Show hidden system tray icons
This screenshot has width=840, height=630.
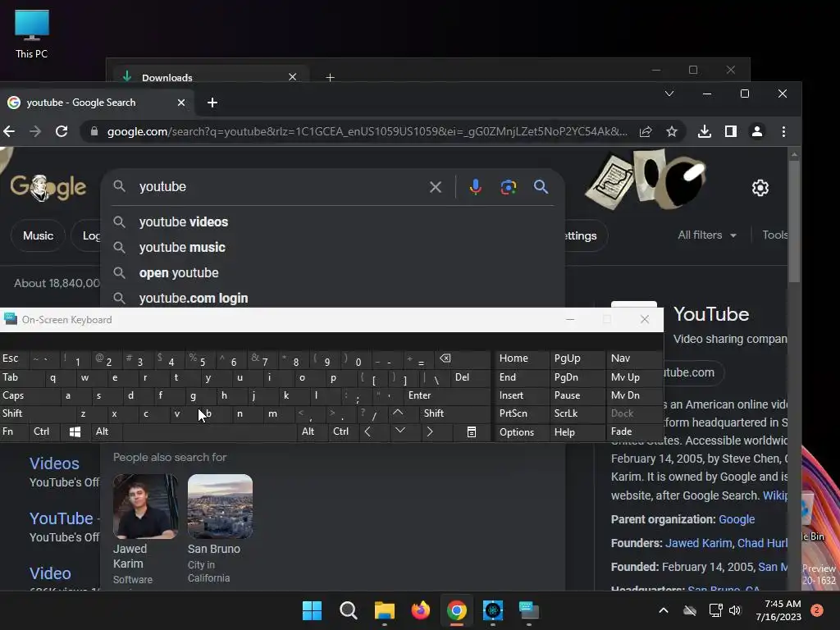coord(663,610)
